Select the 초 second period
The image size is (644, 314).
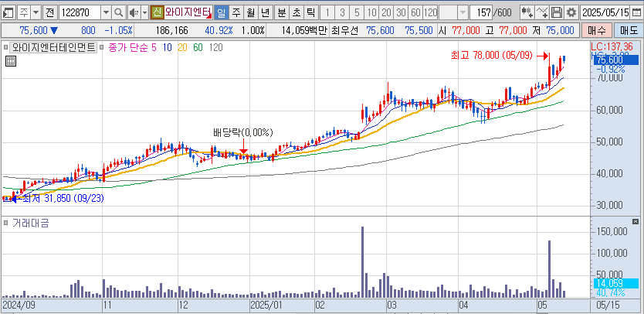pos(296,13)
